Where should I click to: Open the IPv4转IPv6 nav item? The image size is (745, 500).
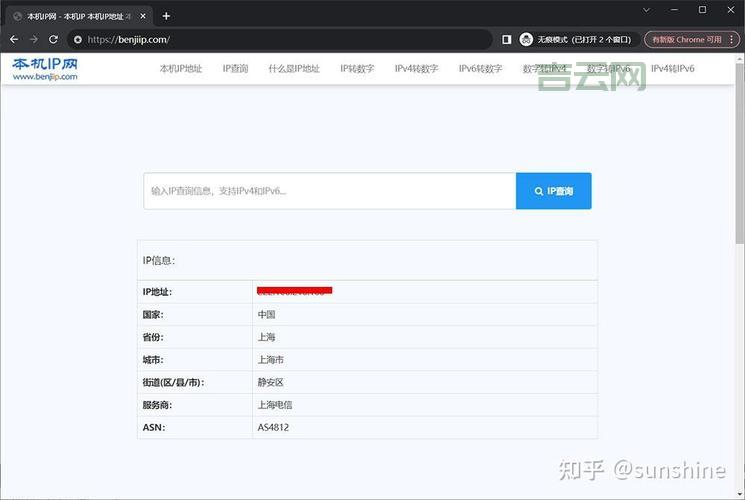click(673, 69)
